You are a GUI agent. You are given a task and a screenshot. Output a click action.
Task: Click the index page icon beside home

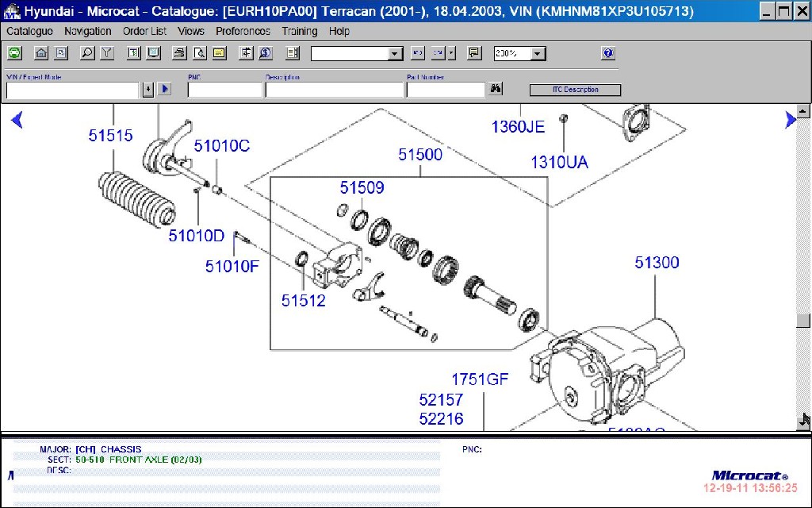click(61, 53)
